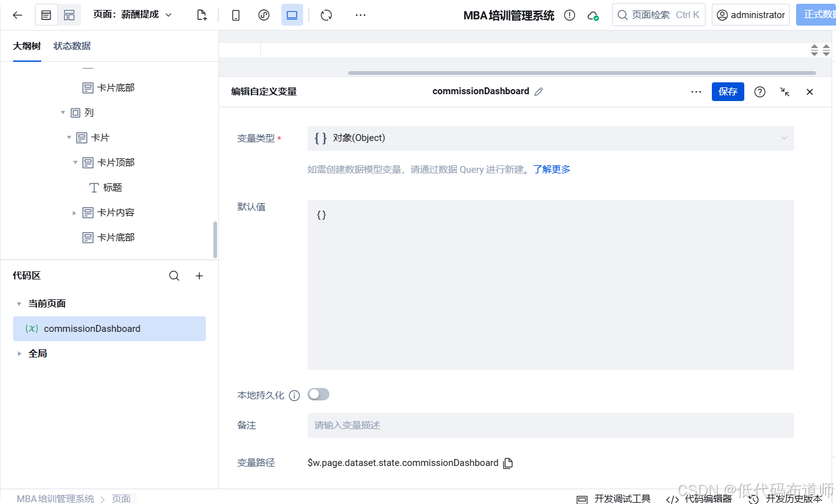Follow the 了解更多 link
Image resolution: width=836 pixels, height=504 pixels.
552,169
